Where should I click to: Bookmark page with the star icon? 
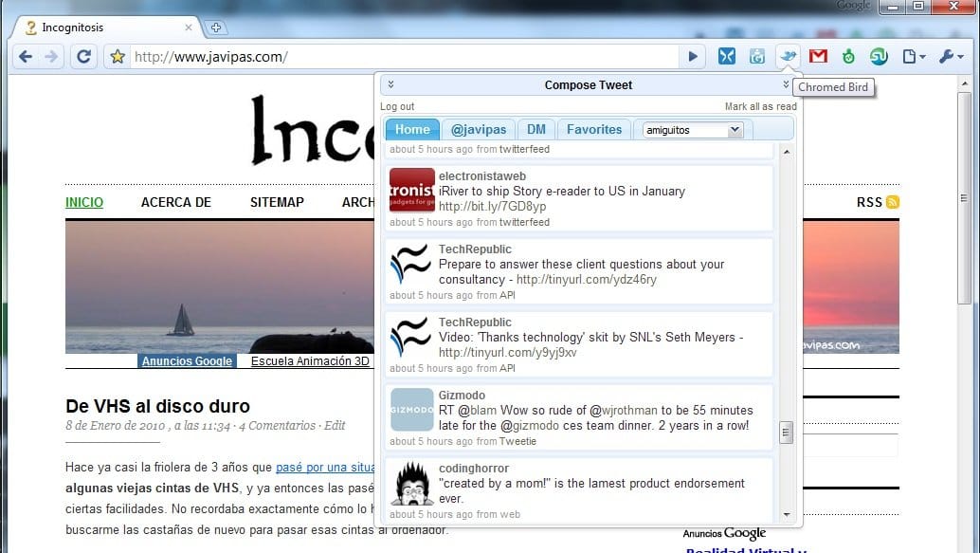coord(118,57)
